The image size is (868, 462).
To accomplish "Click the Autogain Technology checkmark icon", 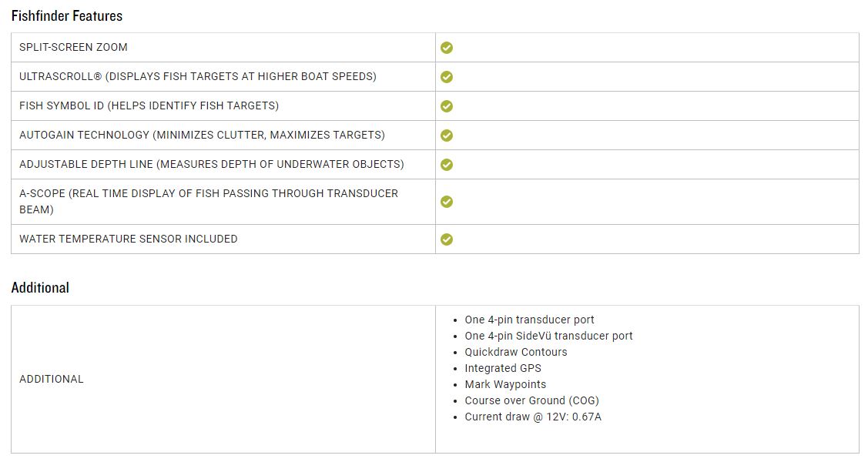I will pyautogui.click(x=447, y=136).
